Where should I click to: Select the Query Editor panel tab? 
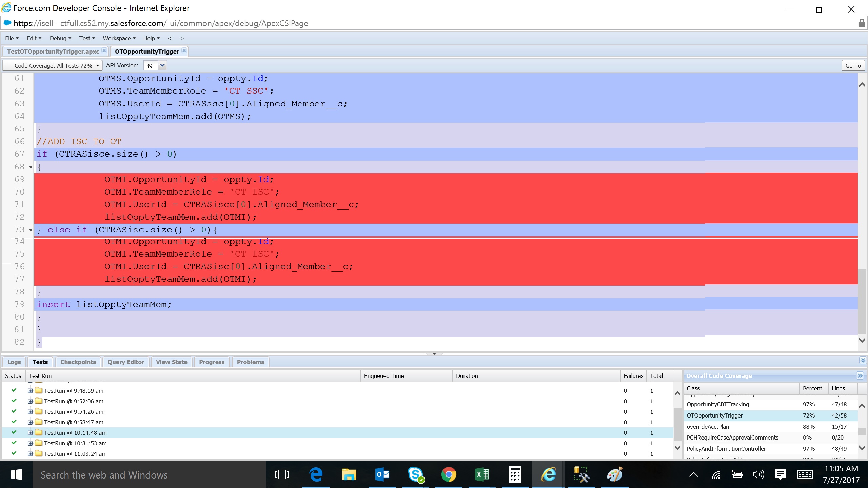click(x=125, y=362)
